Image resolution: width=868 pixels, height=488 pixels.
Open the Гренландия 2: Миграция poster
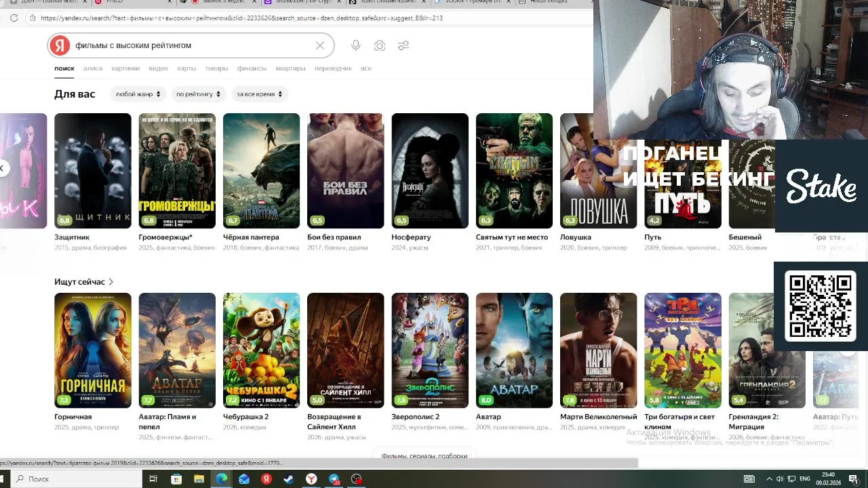(767, 350)
